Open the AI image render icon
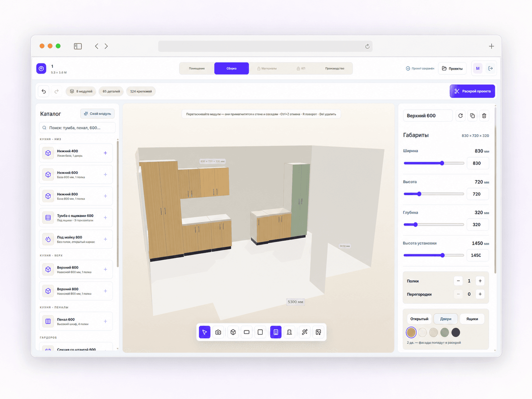The image size is (532, 399). pos(319,332)
